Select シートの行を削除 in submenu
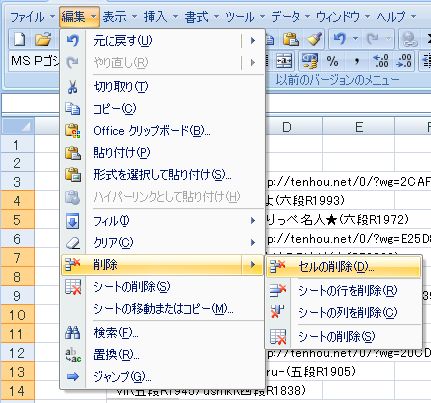The height and width of the screenshot is (403, 431). coord(343,291)
